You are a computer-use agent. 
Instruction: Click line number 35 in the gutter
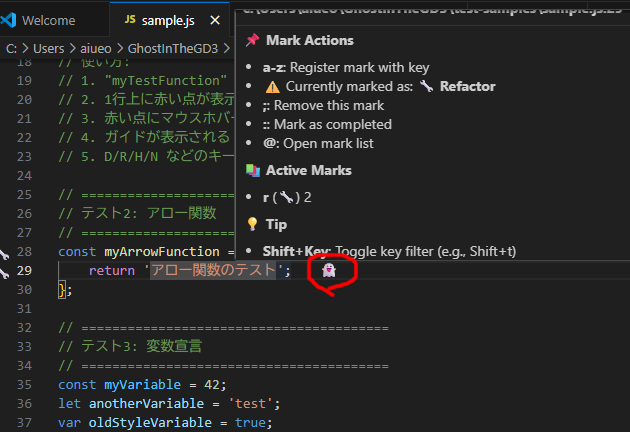24,385
